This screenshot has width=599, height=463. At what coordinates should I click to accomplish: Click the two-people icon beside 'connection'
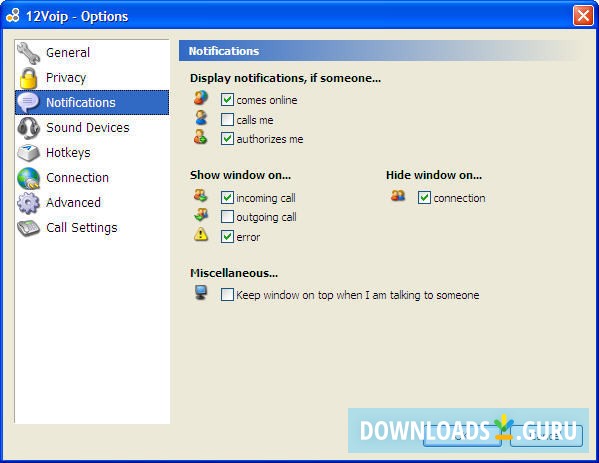[398, 196]
